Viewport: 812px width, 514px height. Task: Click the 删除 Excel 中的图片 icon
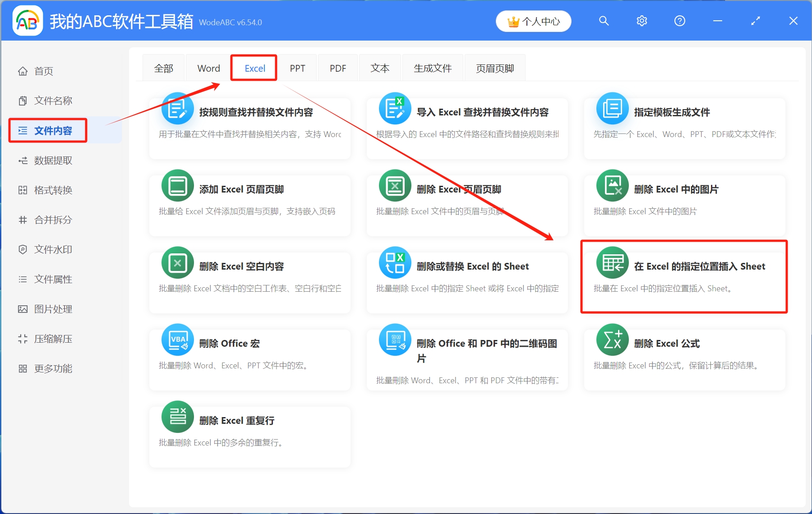coord(612,186)
